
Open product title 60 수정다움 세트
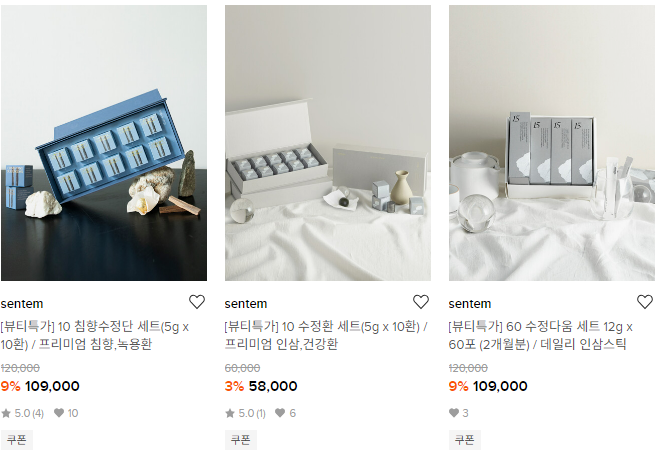point(545,335)
